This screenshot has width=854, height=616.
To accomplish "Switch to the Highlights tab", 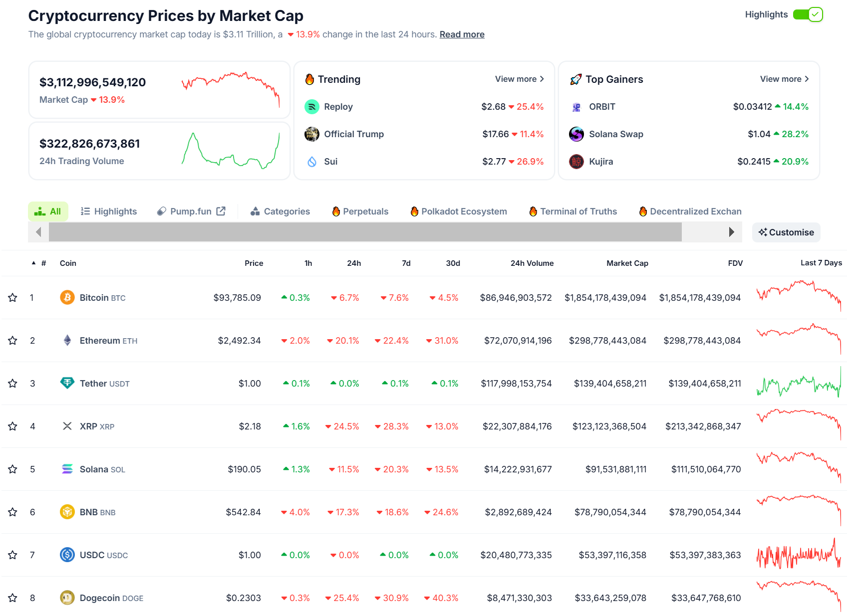I will (109, 211).
